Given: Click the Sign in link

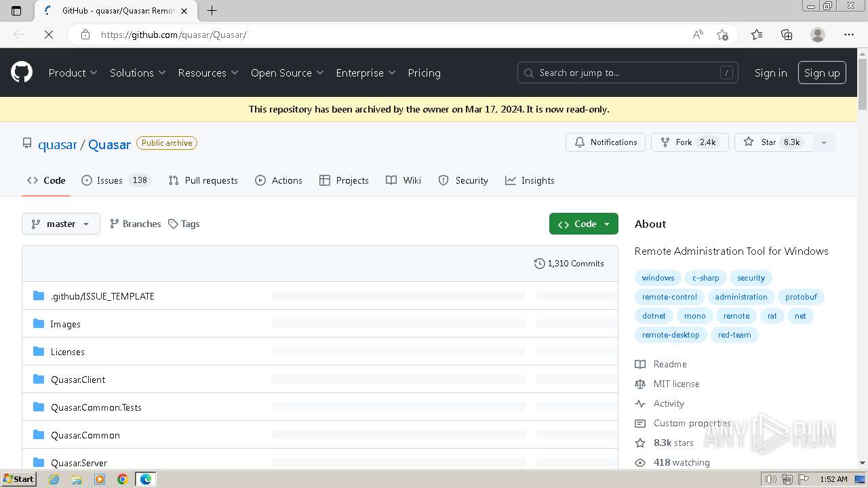Looking at the screenshot, I should 770,73.
